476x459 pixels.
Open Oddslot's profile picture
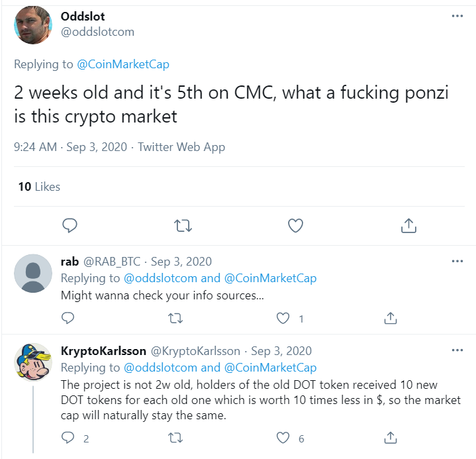33,25
